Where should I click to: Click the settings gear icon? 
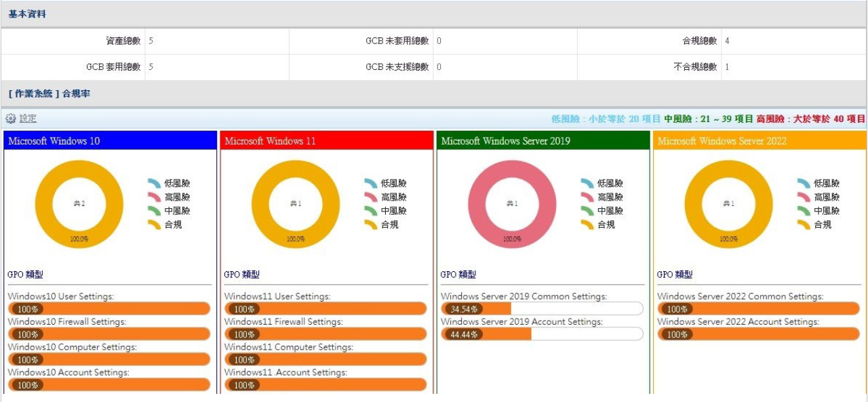10,119
